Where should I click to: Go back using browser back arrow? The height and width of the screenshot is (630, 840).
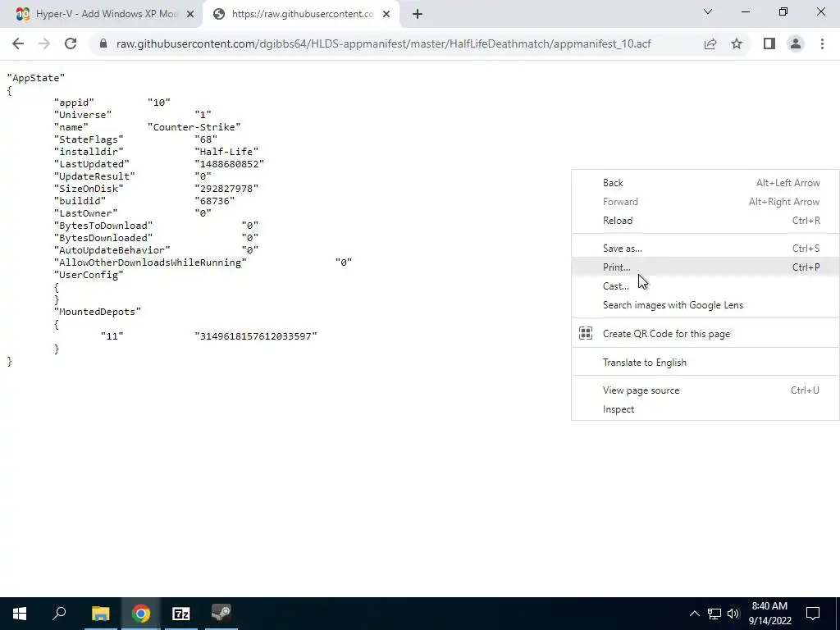(x=18, y=44)
